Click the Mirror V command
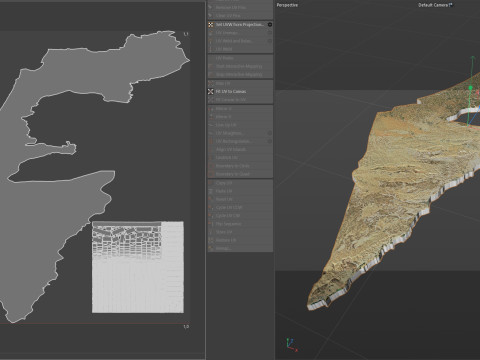This screenshot has height=360, width=480. click(x=240, y=117)
